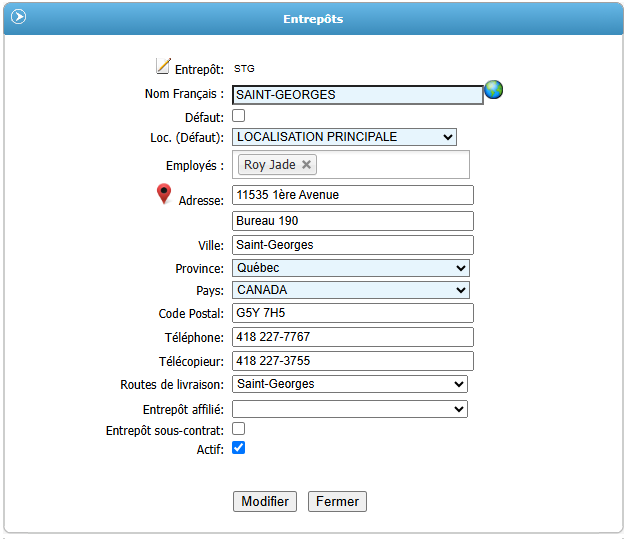Click the red map pin icon beside Adresse
Screen dimensions: 627x539
tap(164, 194)
